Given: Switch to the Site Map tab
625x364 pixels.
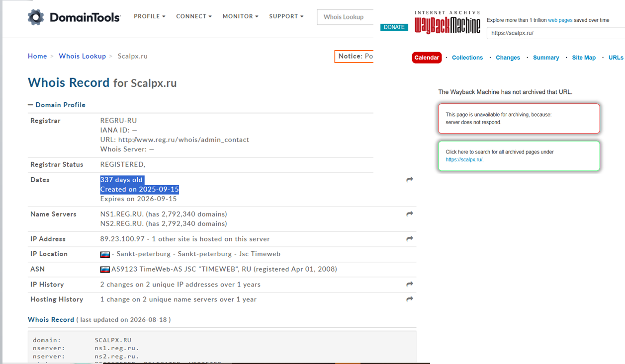Looking at the screenshot, I should point(584,58).
